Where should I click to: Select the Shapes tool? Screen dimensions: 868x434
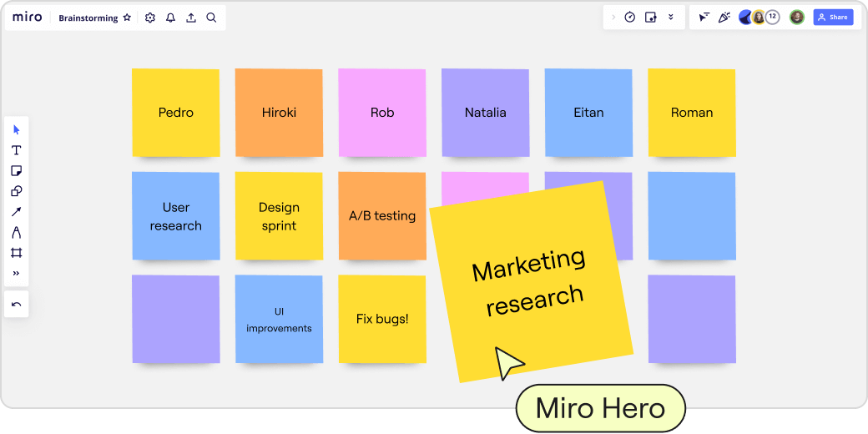[16, 191]
